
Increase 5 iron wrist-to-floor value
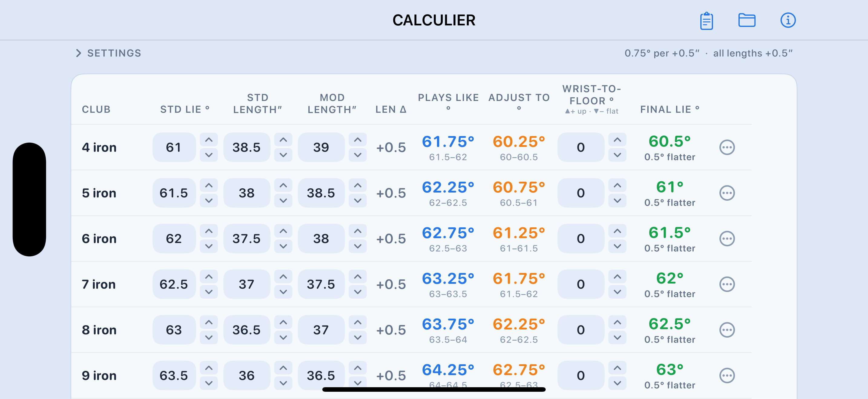(x=617, y=185)
